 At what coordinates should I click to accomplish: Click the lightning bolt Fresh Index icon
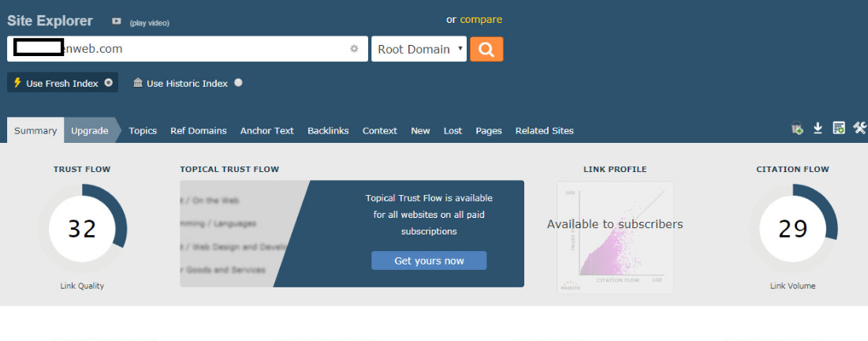point(17,83)
